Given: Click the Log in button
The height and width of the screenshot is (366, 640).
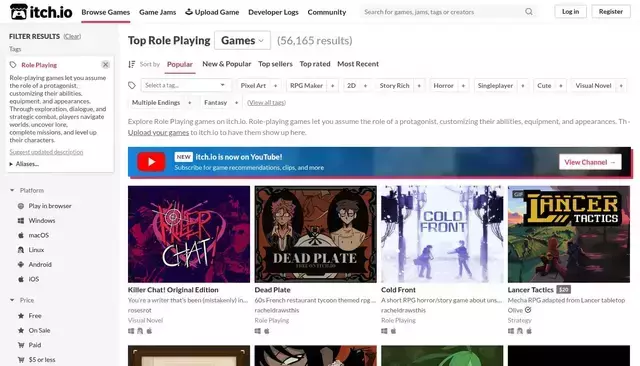Looking at the screenshot, I should (571, 11).
